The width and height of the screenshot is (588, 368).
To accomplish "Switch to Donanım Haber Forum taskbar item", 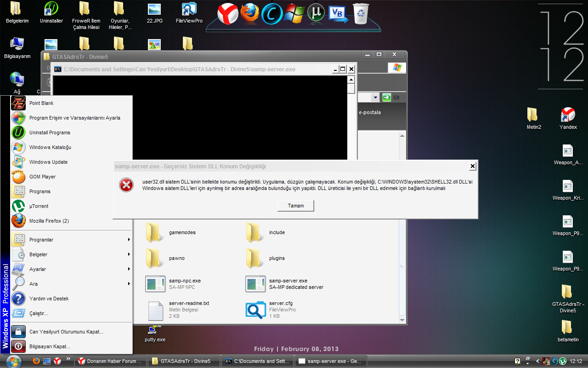I will point(111,361).
